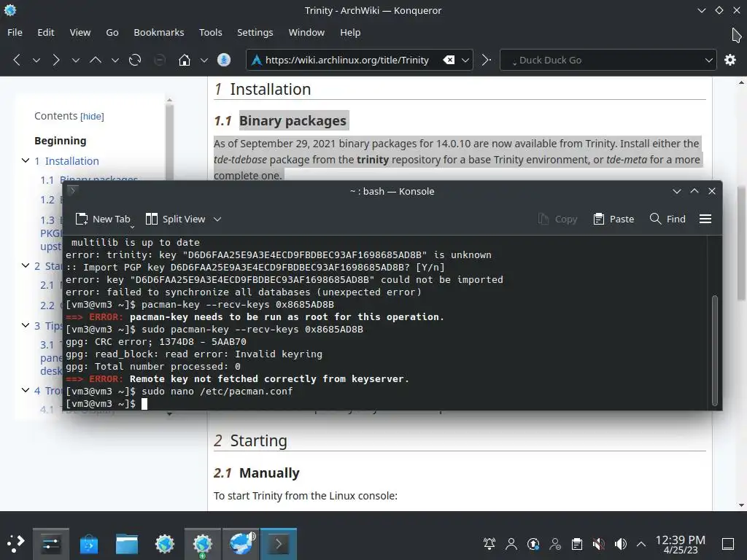
Task: Go forward using Konqueror forward arrow
Action: pyautogui.click(x=56, y=60)
